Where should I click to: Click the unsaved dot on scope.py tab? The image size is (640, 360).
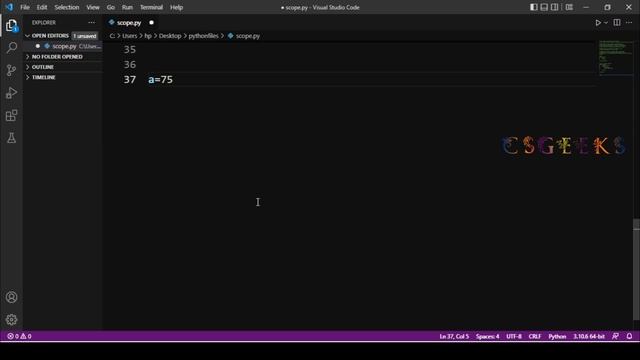coord(151,23)
